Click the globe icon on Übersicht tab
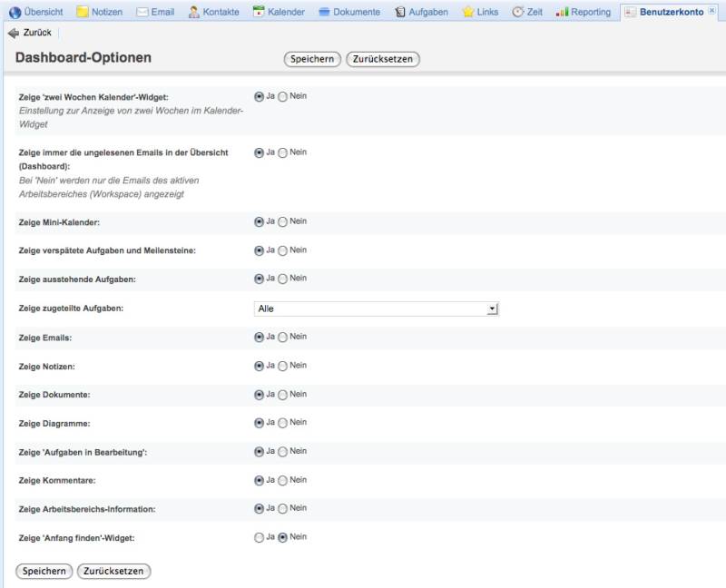The height and width of the screenshot is (588, 726). (x=15, y=12)
